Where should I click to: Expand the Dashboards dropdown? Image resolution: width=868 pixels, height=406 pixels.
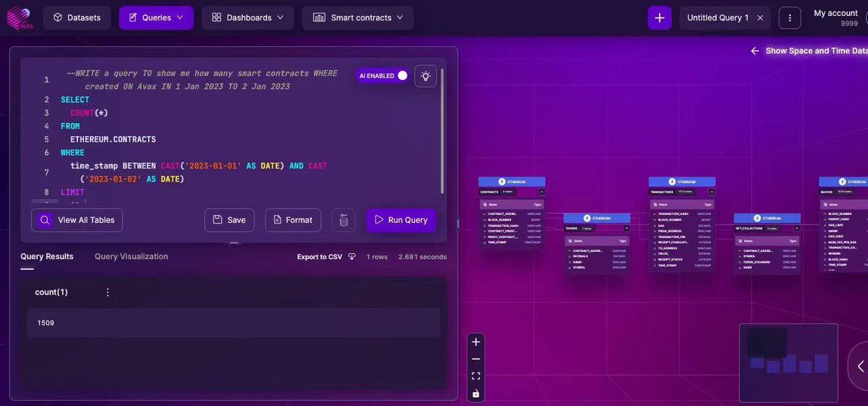247,17
